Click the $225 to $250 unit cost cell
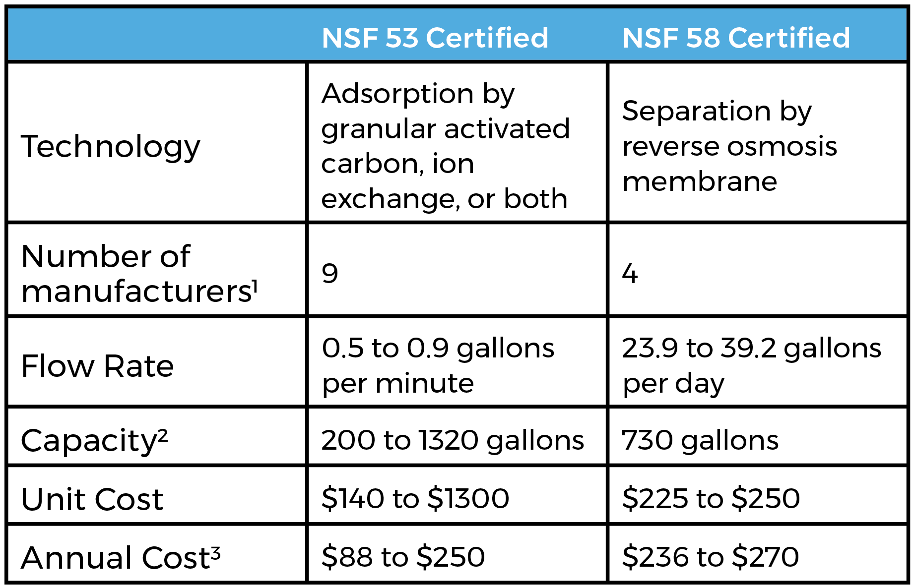 pos(711,498)
